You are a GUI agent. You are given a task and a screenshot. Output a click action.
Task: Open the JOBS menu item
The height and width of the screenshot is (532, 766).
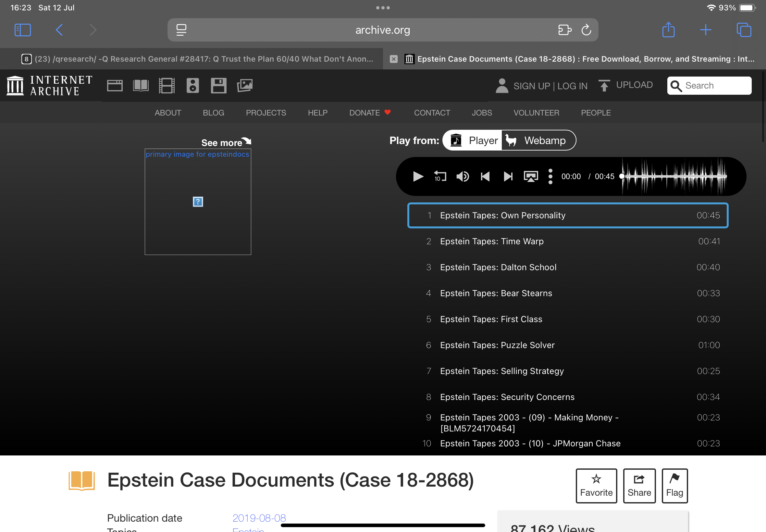[482, 113]
